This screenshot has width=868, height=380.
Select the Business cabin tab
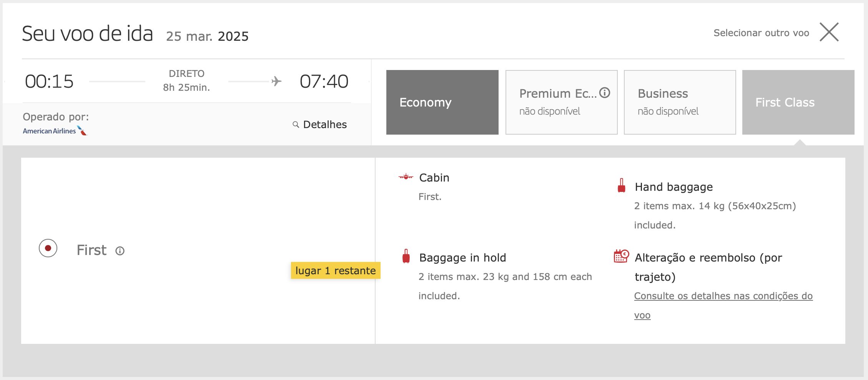click(x=680, y=102)
